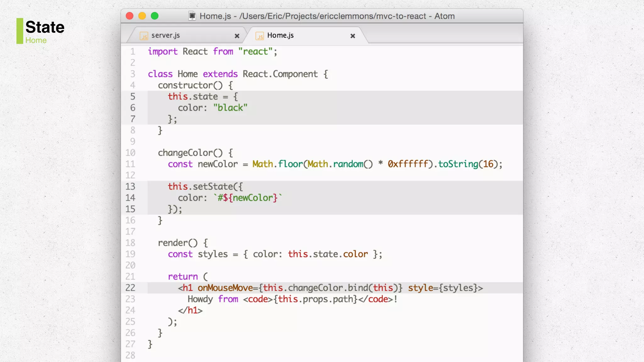Viewport: 644px width, 362px height.
Task: Switch to the server.js tab
Action: (x=165, y=36)
